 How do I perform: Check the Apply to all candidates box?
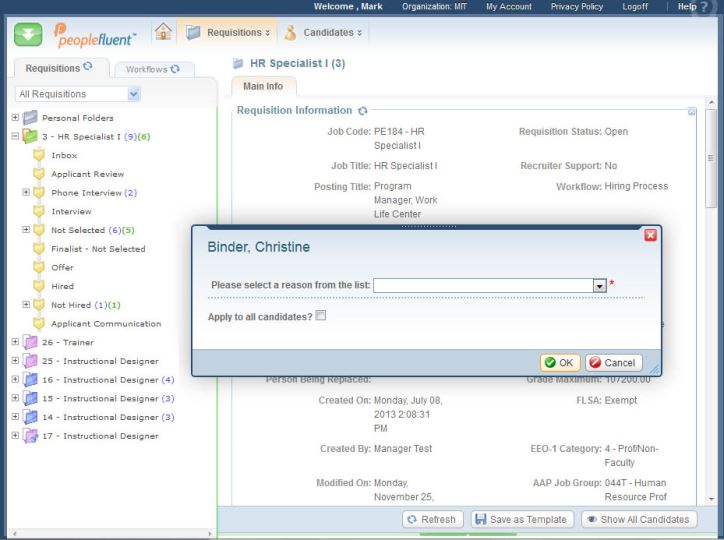point(321,316)
